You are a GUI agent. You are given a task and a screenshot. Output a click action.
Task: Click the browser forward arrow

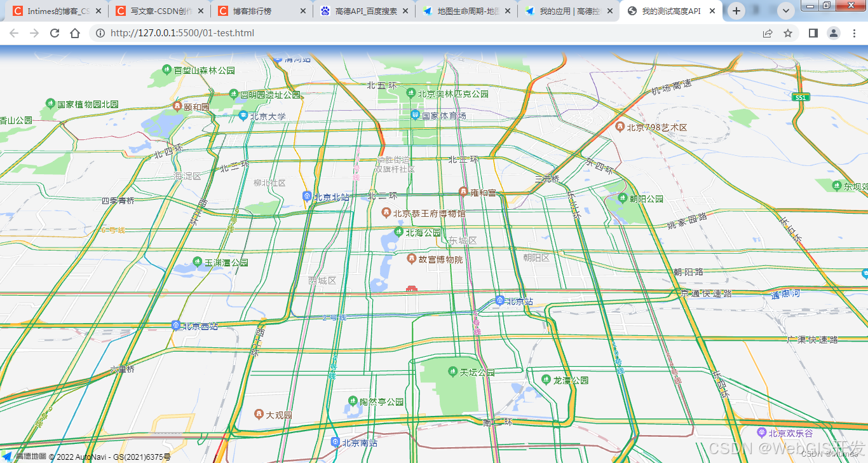(x=34, y=33)
